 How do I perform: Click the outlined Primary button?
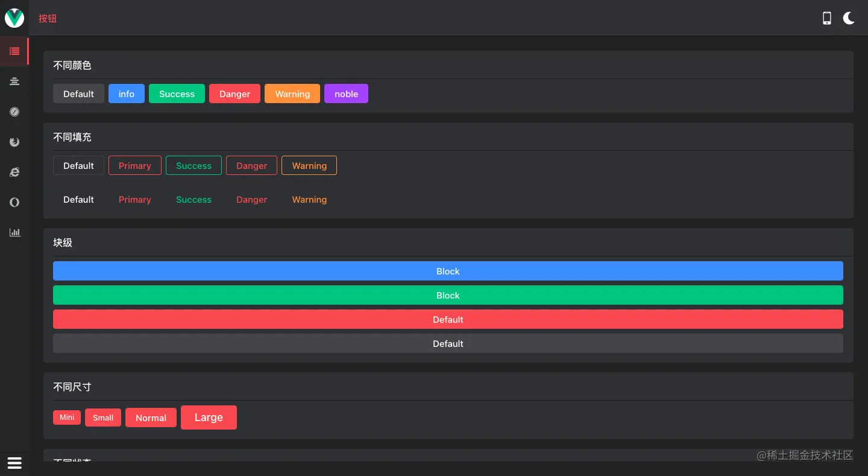(x=135, y=165)
